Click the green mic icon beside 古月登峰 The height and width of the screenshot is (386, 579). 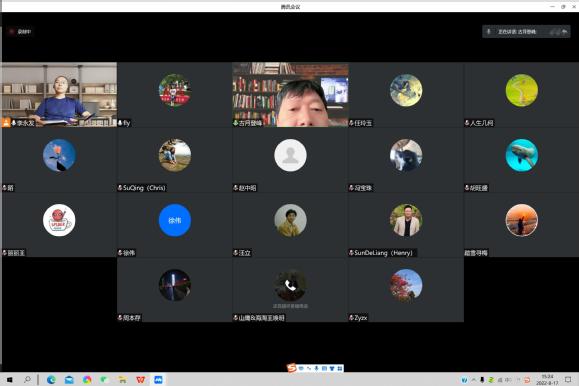[x=235, y=123]
